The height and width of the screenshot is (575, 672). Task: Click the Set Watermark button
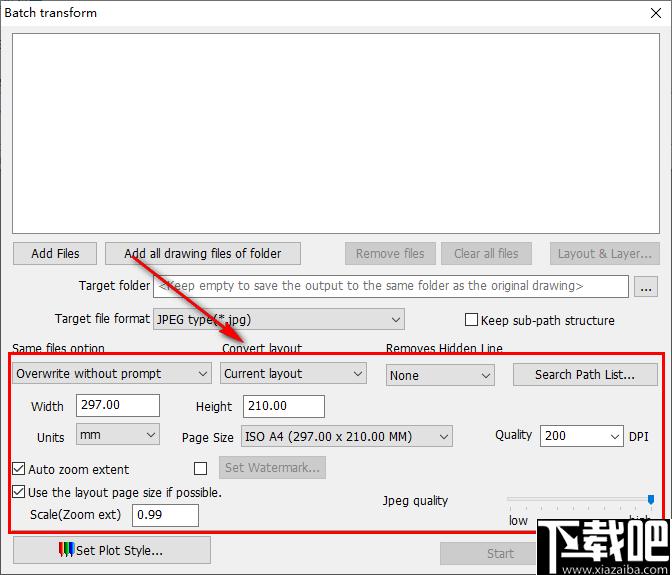(x=273, y=467)
